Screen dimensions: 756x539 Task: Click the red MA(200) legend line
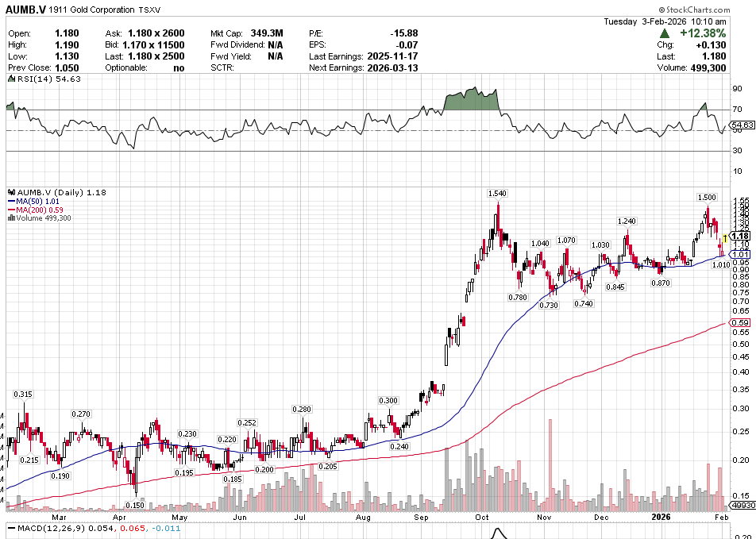[x=10, y=210]
